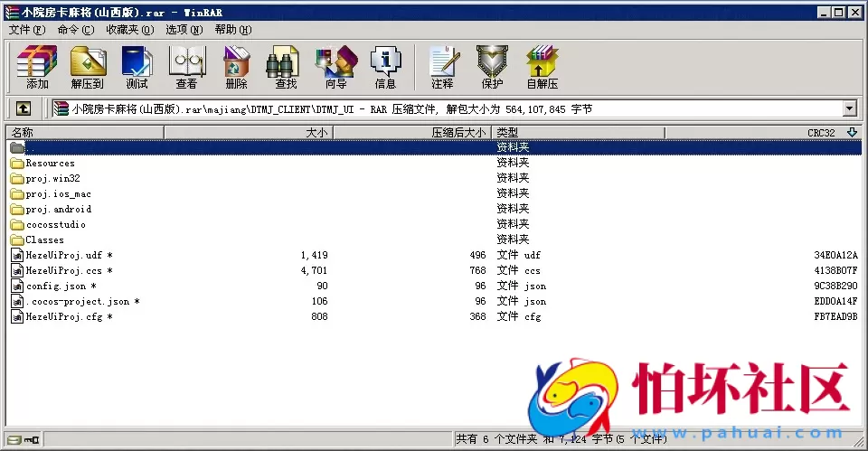This screenshot has width=868, height=451.
Task: Open the 选项(N) menu
Action: click(184, 29)
